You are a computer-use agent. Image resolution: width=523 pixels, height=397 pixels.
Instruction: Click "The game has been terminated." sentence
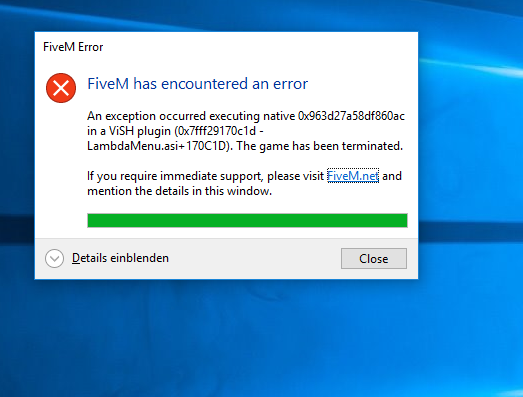pos(320,146)
